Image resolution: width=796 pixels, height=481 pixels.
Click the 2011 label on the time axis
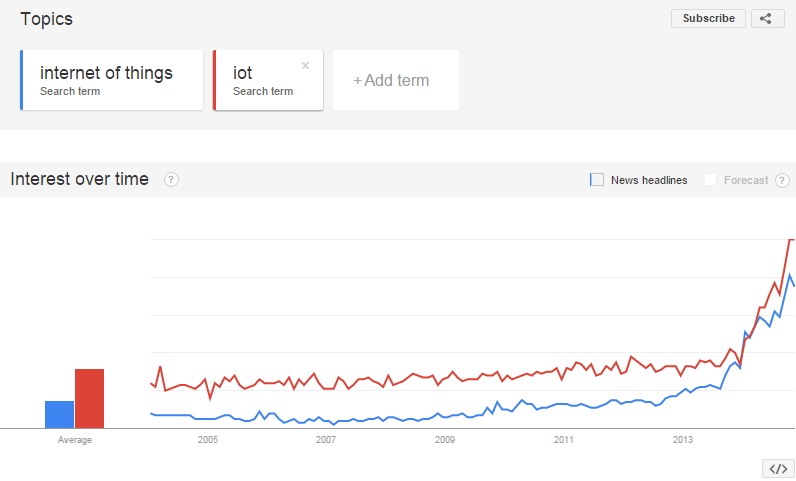point(563,440)
